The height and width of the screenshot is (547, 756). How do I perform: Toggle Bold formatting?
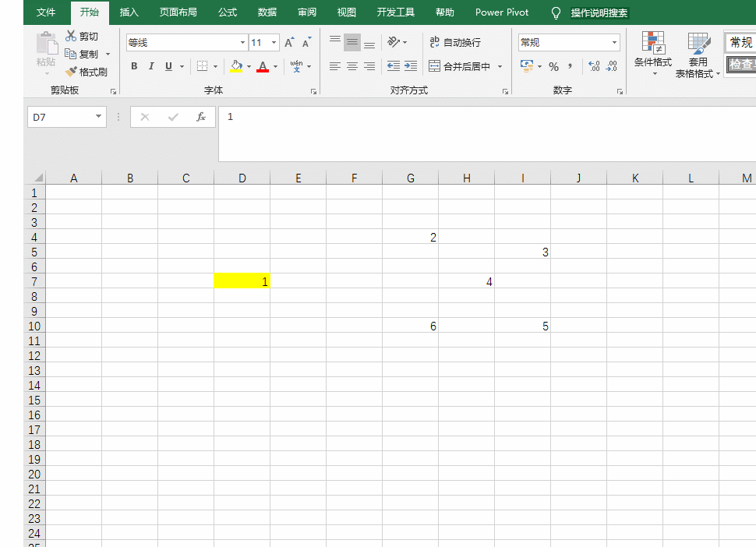134,66
